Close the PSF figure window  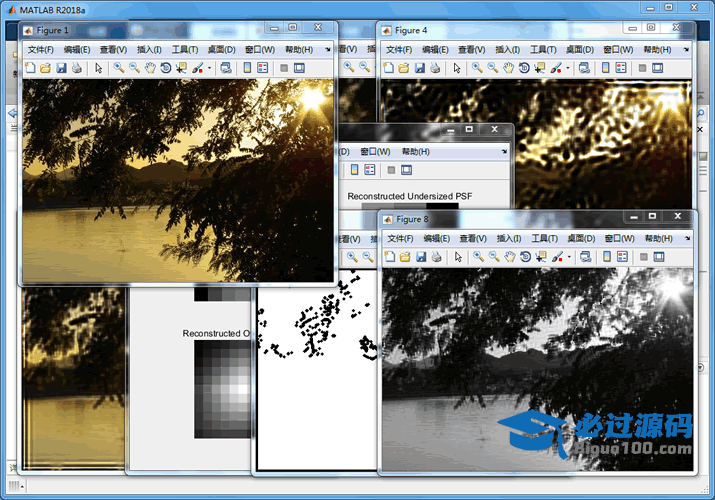(x=494, y=129)
